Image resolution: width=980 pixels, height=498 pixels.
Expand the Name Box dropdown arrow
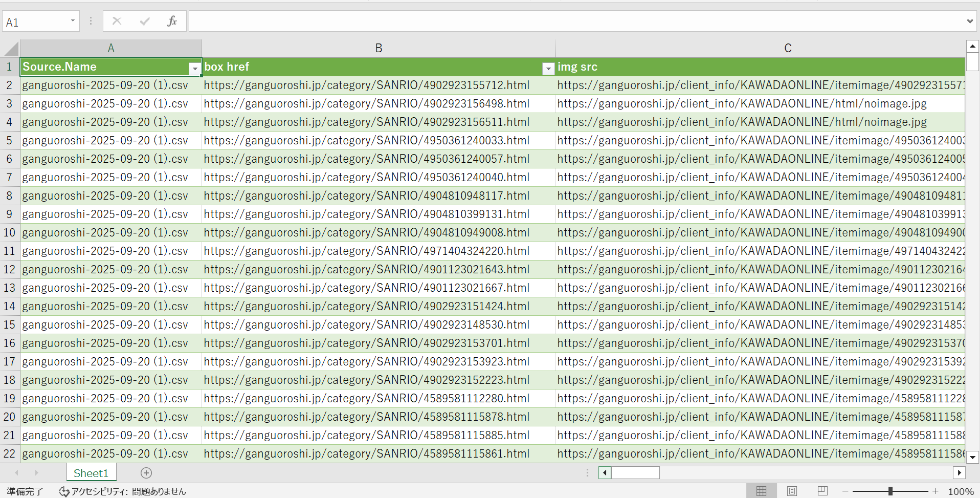tap(73, 21)
